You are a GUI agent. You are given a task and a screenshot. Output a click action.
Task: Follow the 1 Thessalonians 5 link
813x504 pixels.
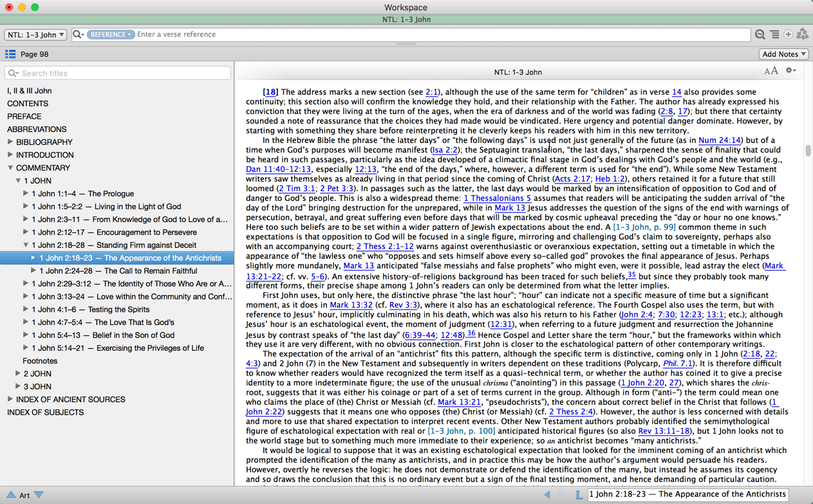click(497, 198)
